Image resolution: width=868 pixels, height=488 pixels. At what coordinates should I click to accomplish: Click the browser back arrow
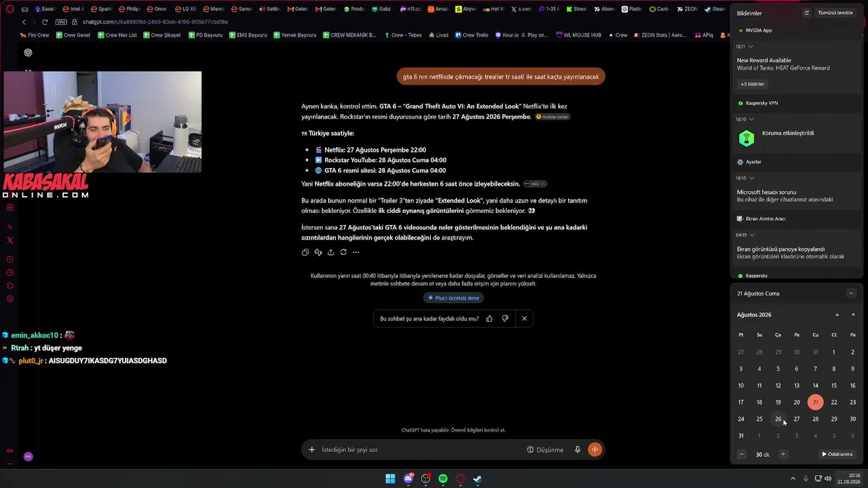coord(24,22)
